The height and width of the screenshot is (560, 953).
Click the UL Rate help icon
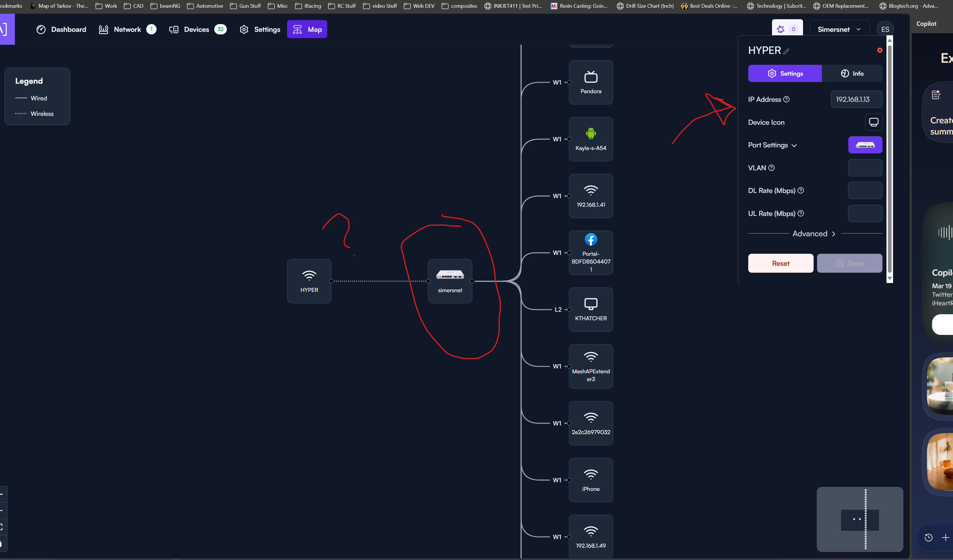801,214
